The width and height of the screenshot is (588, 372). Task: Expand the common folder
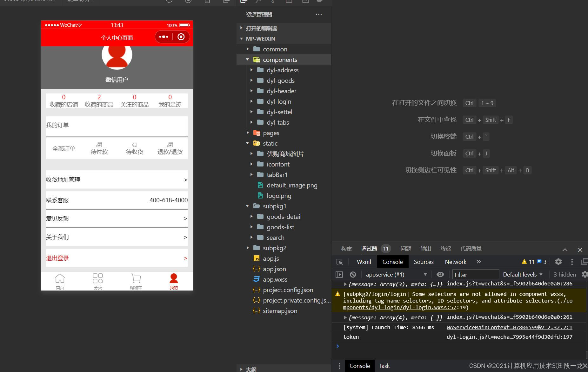(x=284, y=49)
